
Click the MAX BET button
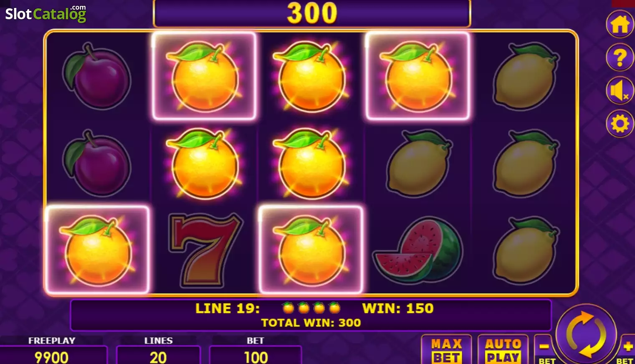[446, 350]
